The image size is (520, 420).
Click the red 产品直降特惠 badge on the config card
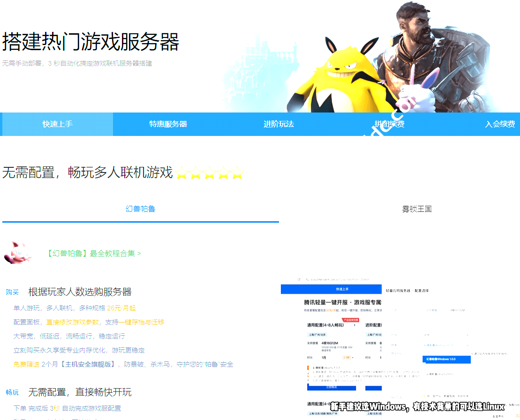tap(350, 320)
